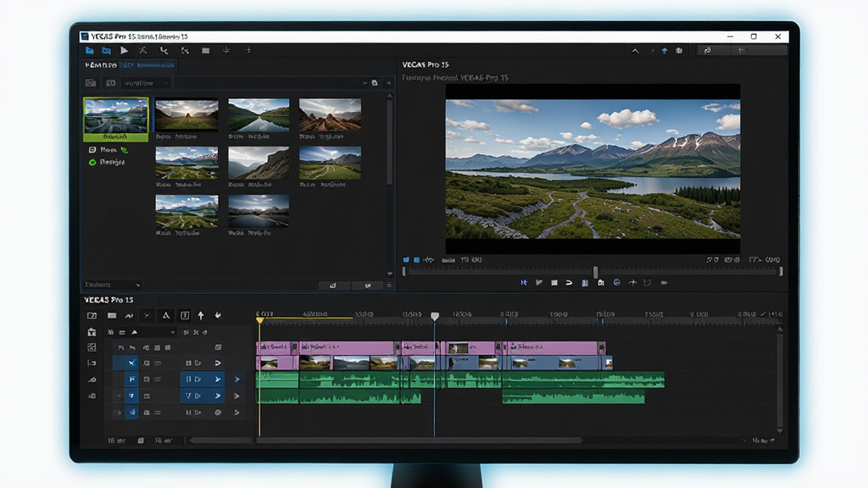Click the camera icon in the top-right toolbar

pos(679,51)
